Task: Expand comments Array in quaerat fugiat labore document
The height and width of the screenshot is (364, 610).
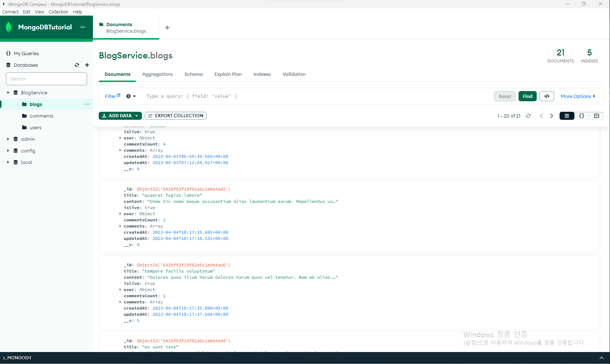Action: pyautogui.click(x=120, y=226)
